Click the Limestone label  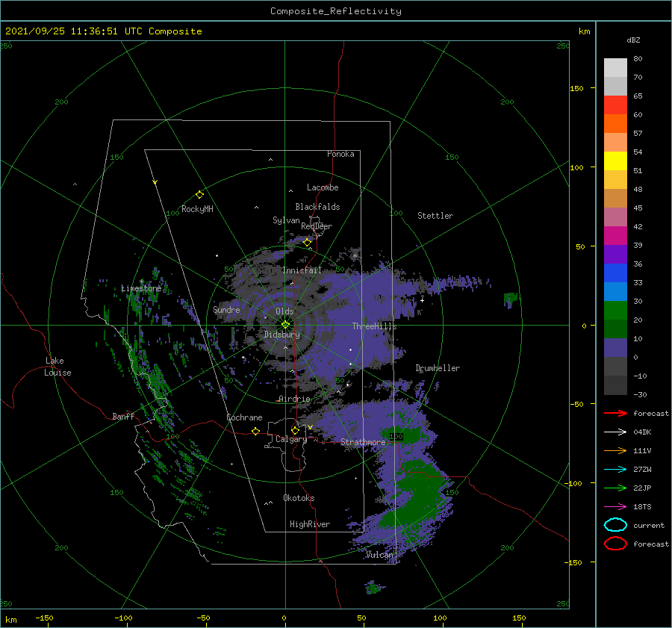(141, 288)
